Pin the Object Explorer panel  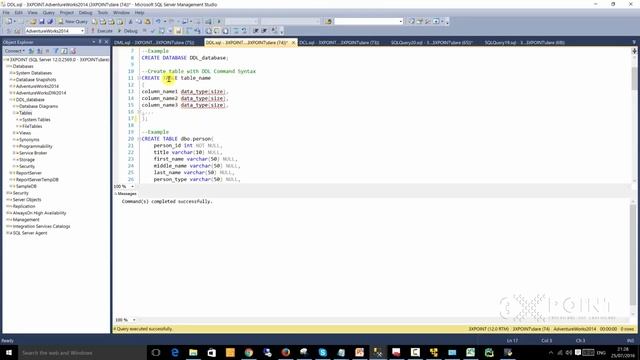100,42
